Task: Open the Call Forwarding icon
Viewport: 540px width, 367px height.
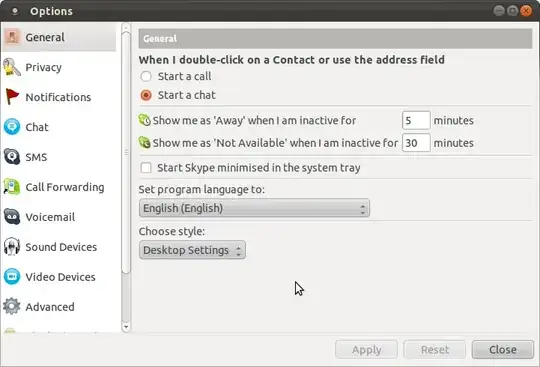Action: [x=12, y=187]
